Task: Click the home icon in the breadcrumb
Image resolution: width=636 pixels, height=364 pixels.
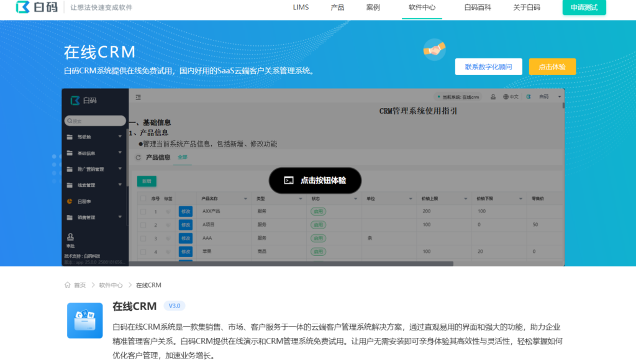Action: point(68,284)
